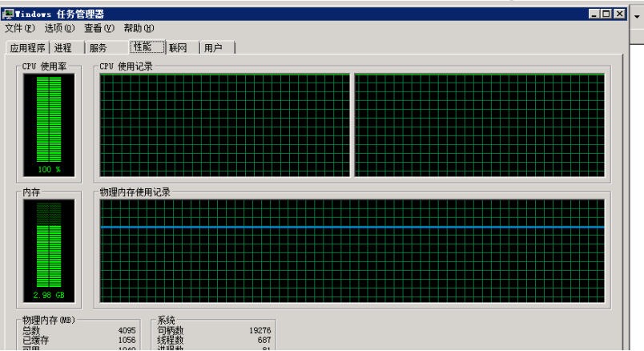Image resolution: width=644 pixels, height=351 pixels.
Task: Click the 物理内存使用记录 section label
Action: (x=135, y=192)
